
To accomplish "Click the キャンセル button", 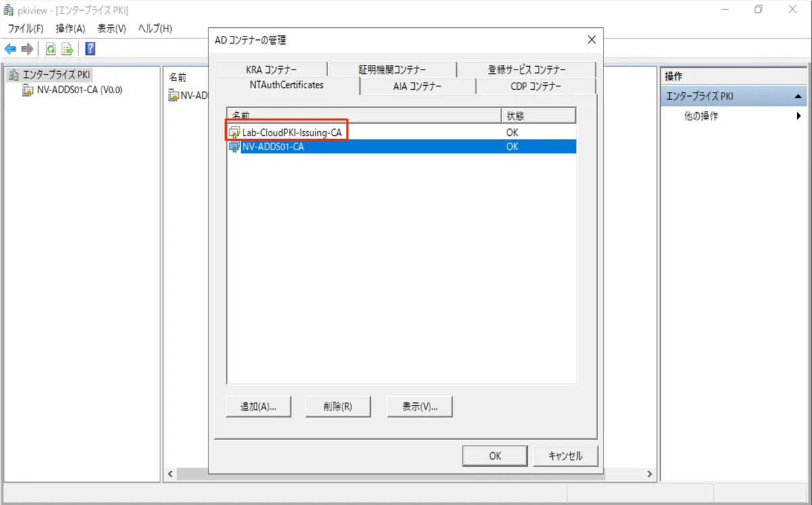I will [566, 456].
